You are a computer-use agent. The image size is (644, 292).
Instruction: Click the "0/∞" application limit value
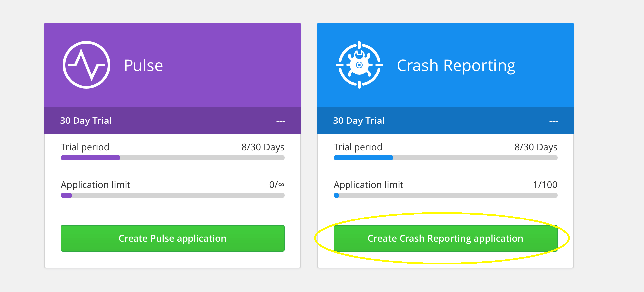click(x=277, y=185)
